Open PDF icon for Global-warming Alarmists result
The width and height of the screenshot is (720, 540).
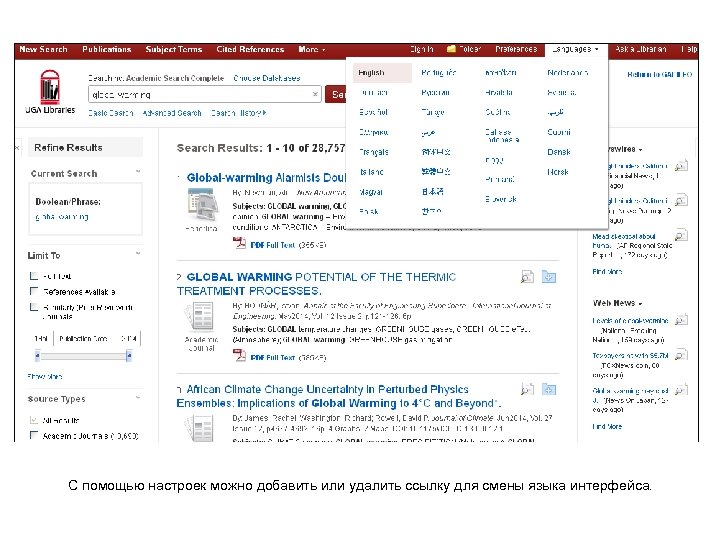(239, 243)
